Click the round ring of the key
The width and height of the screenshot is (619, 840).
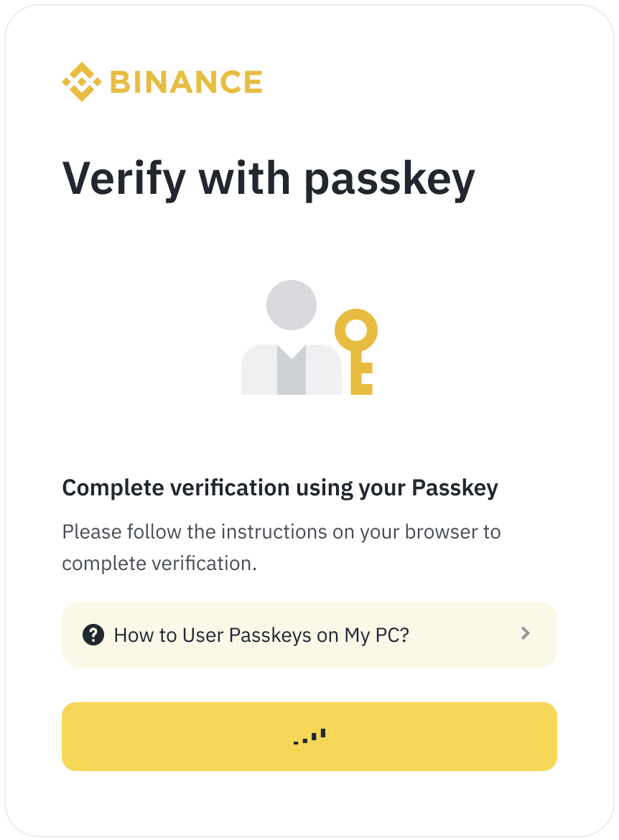pos(356,330)
